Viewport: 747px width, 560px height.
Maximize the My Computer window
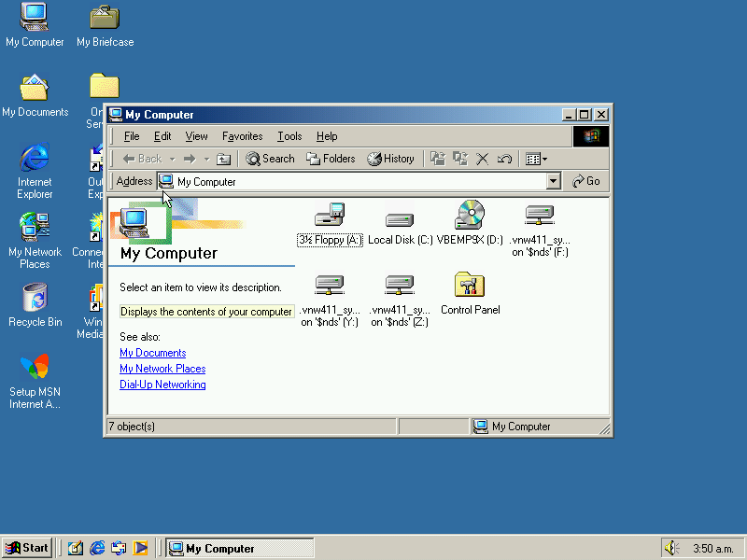tap(585, 115)
